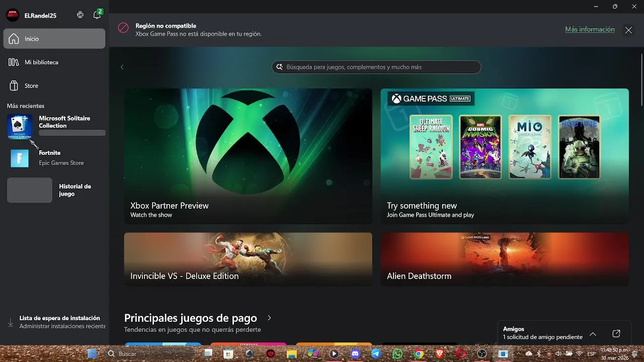Click the volume speaker tray icon
This screenshot has height=362, width=644.
(x=558, y=354)
